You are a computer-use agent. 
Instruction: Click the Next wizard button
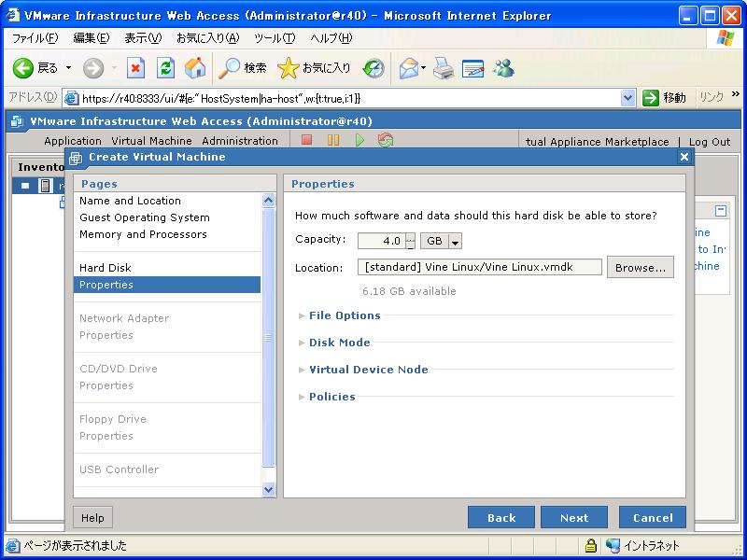point(574,518)
